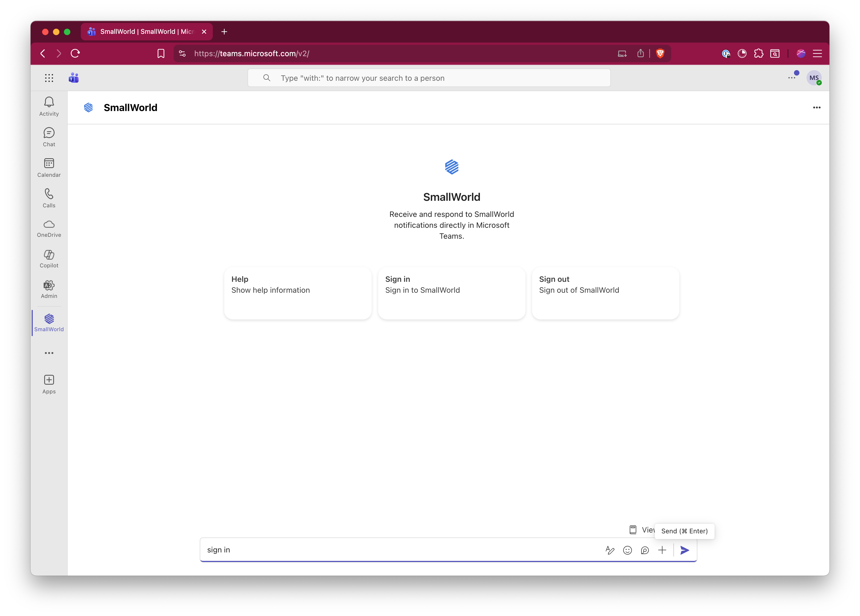Open the Admin app
This screenshot has width=860, height=616.
(49, 289)
